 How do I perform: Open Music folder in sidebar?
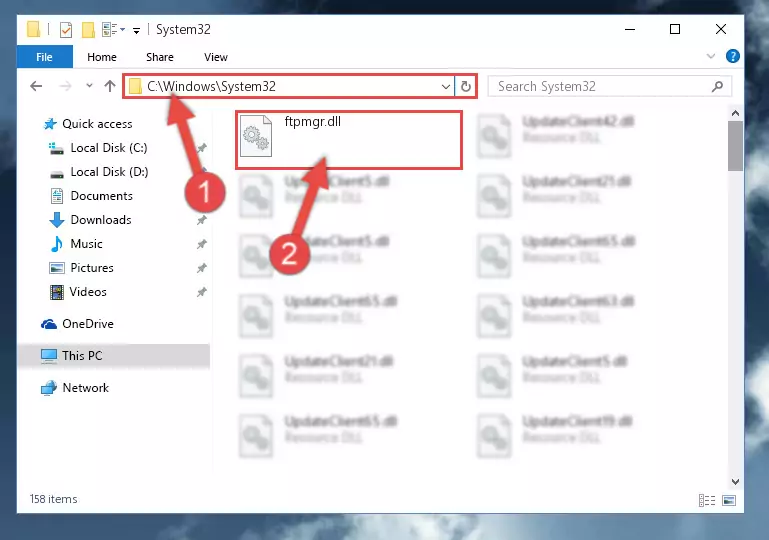point(86,244)
